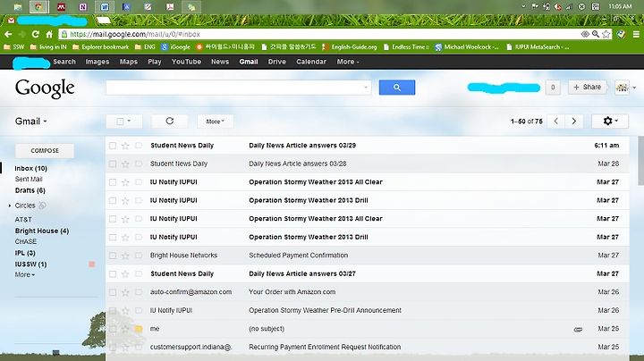Select checkbox for Student News Daily 03/29
The image size is (644, 361).
(113, 146)
